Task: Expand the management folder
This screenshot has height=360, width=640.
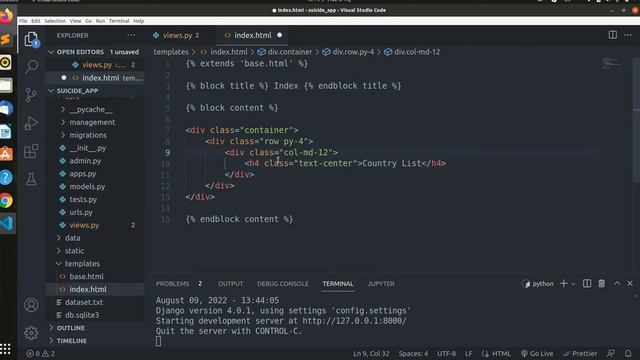Action: pyautogui.click(x=92, y=122)
